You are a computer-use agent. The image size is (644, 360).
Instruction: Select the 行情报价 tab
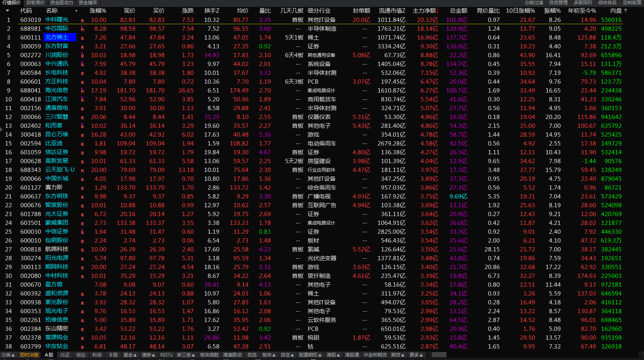(x=12, y=3)
